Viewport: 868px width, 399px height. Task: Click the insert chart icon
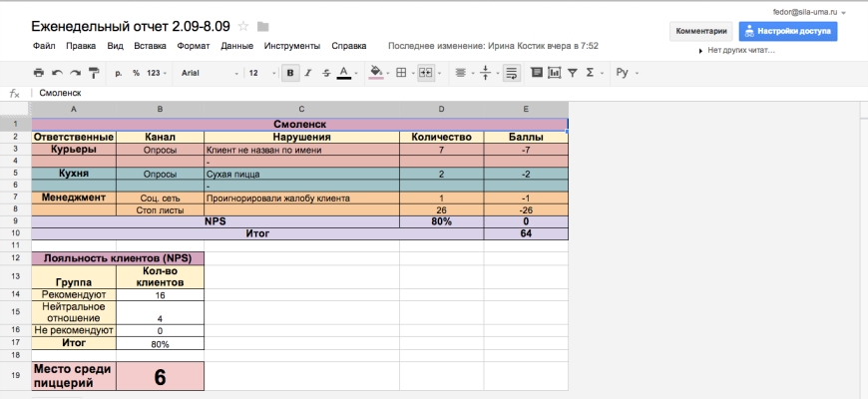pos(554,73)
